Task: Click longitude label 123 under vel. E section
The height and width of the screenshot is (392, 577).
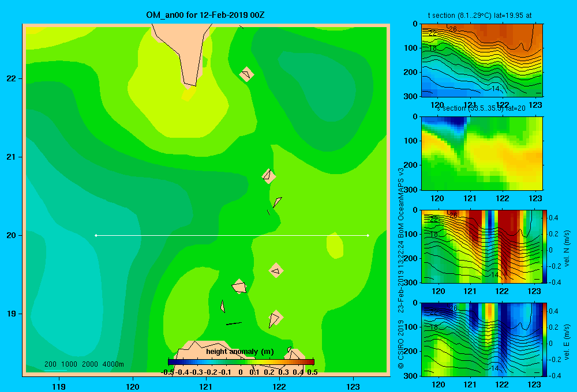Action: 534,385
